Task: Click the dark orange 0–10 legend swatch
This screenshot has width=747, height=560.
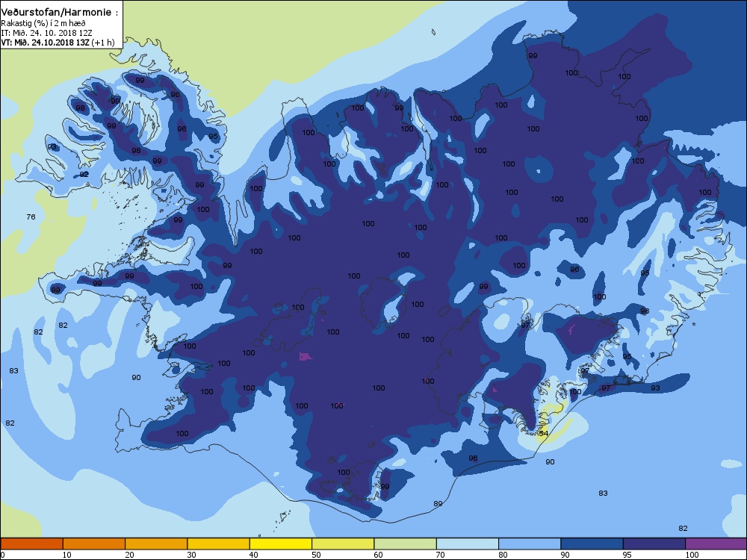Action: [x=31, y=544]
